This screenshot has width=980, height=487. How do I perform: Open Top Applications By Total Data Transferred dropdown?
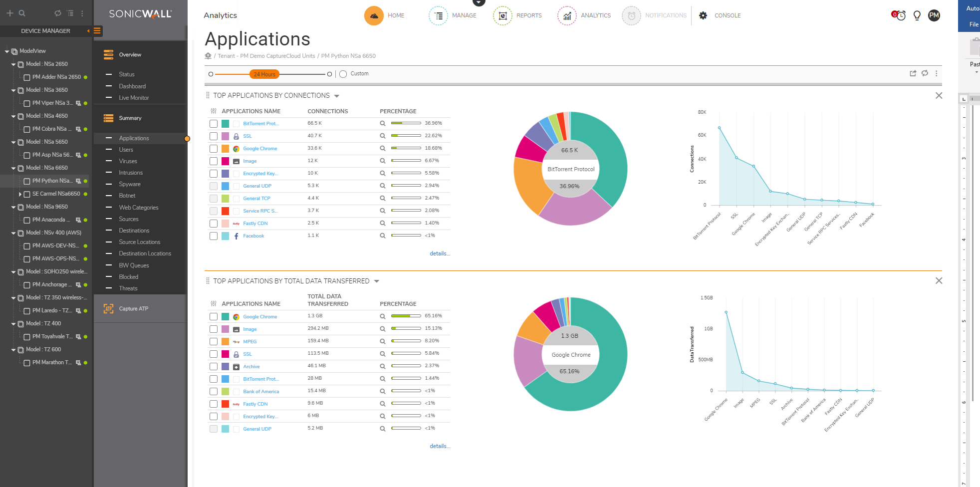(377, 281)
